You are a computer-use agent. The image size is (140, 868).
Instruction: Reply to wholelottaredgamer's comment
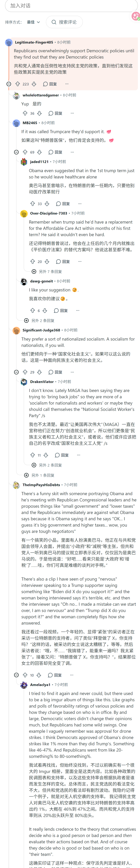[55, 113]
